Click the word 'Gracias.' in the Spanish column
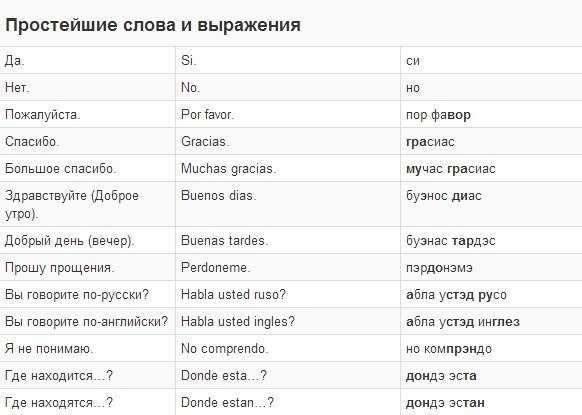This screenshot has width=582, height=415. (x=205, y=141)
